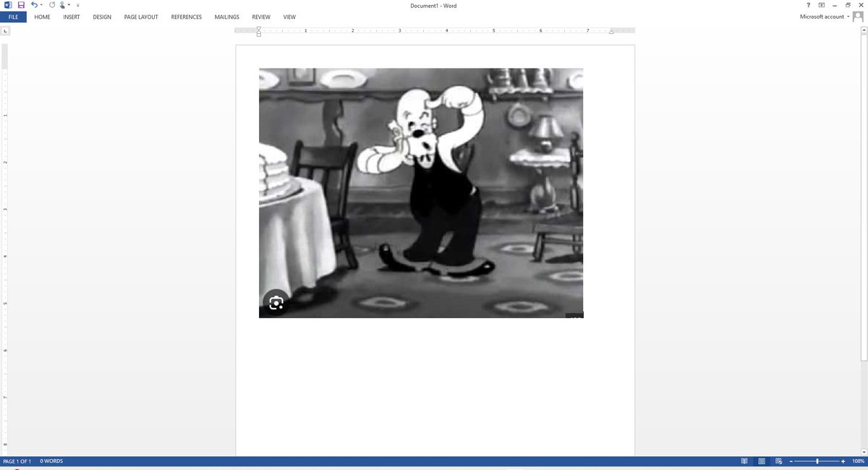Click the vertical scrollbar up arrow

pyautogui.click(x=864, y=30)
